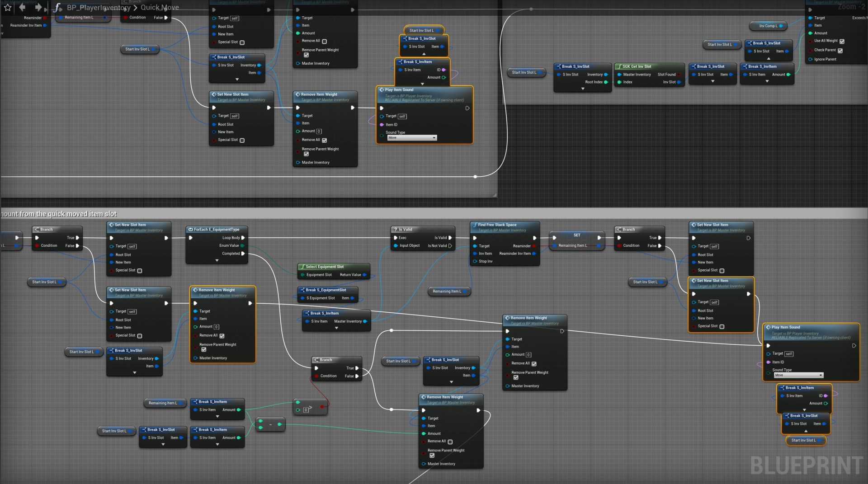The image size is (868, 484).
Task: Click the function icon on SGK Get Inv Slot
Action: (x=619, y=66)
